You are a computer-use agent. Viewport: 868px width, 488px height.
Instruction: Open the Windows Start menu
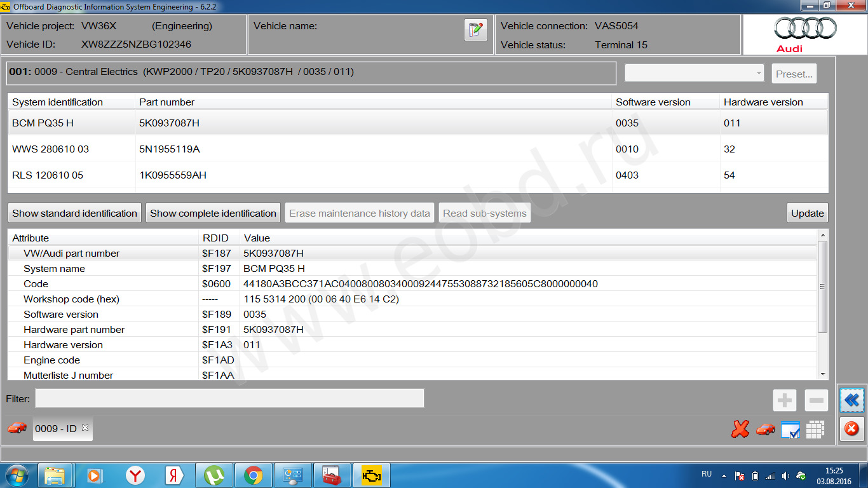click(17, 475)
